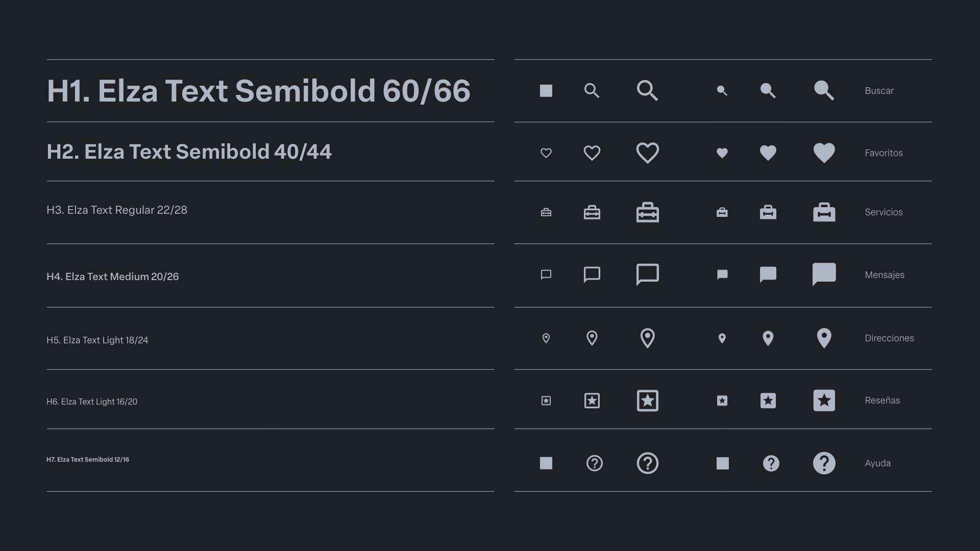Click the largest outlined question mark Ayuda icon
Viewport: 980px width, 551px height.
click(x=648, y=463)
